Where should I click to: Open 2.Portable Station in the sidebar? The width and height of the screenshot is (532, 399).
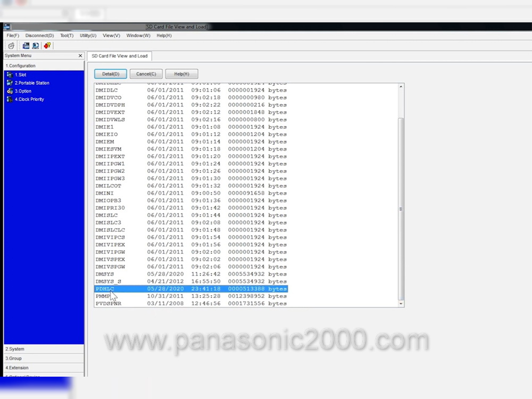point(31,83)
